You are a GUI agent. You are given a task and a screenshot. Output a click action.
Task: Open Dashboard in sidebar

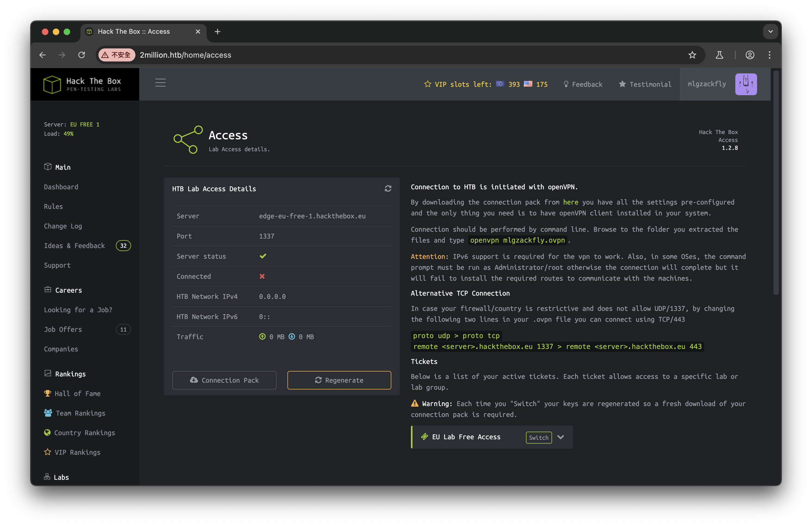[61, 187]
